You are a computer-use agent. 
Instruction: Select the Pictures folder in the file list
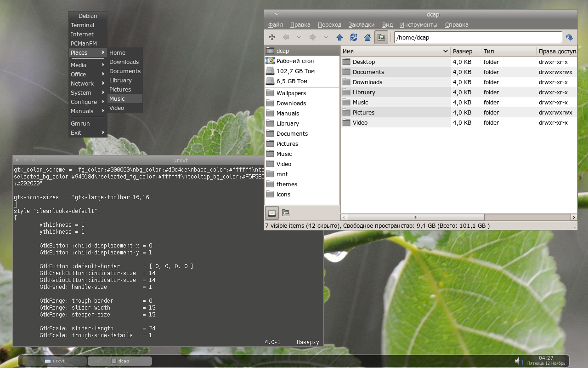click(x=363, y=112)
